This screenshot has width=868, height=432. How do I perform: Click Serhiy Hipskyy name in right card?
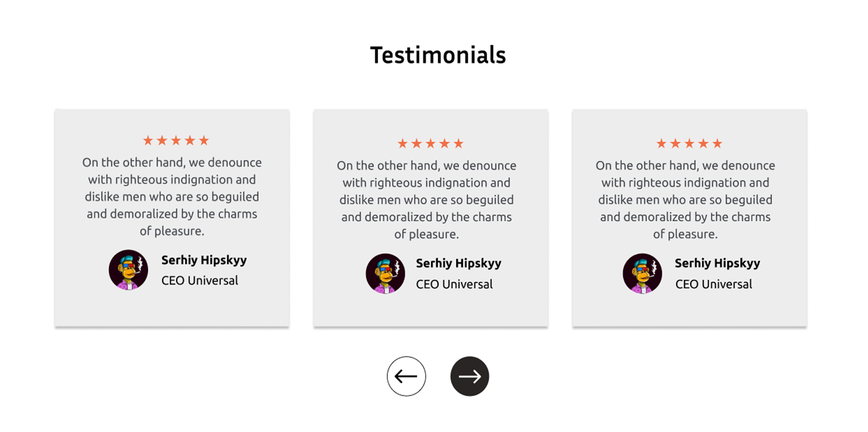tap(718, 263)
